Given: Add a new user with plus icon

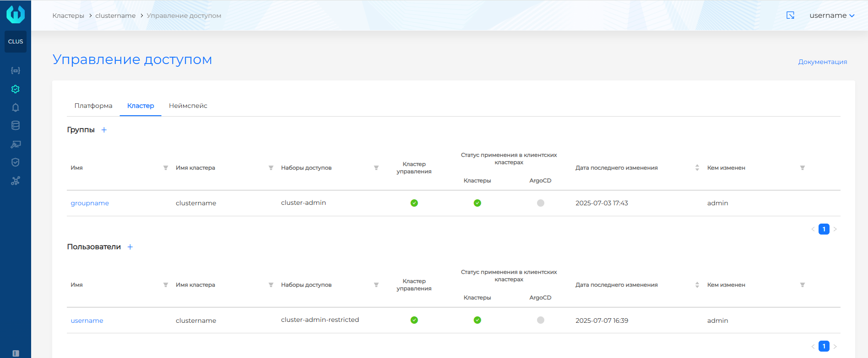Looking at the screenshot, I should click(130, 247).
